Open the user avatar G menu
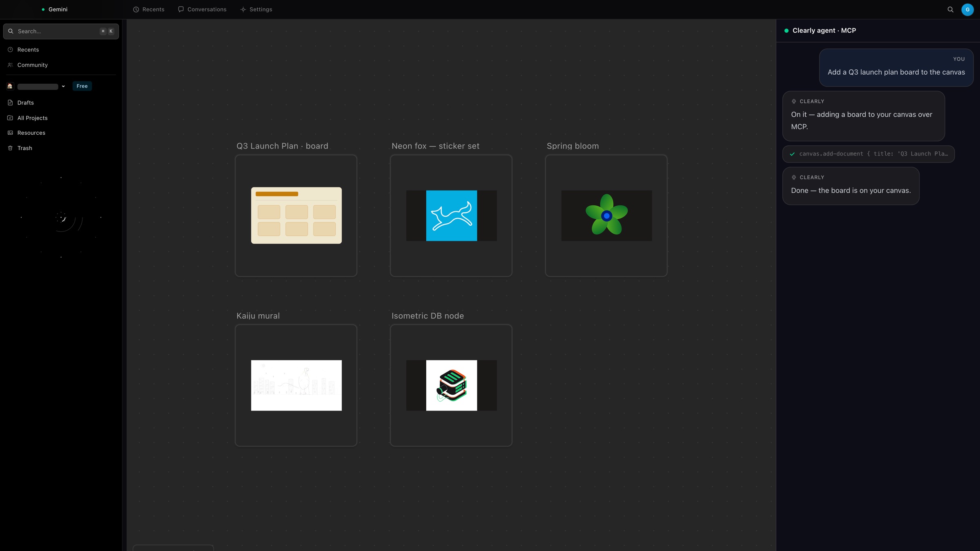 coord(967,9)
